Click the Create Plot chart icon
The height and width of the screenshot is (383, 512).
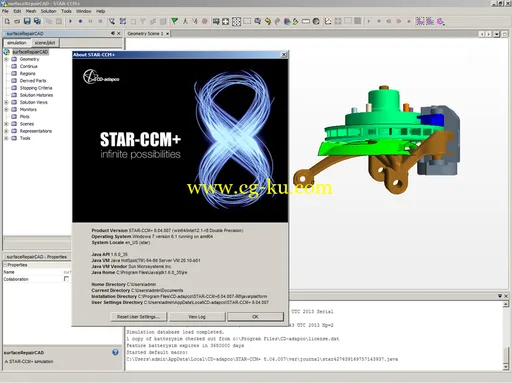pos(328,21)
